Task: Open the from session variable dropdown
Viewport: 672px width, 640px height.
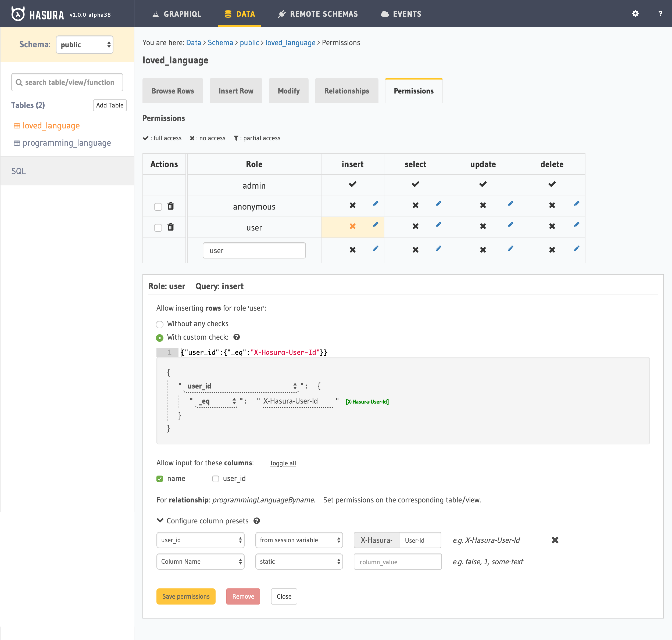Action: 299,540
